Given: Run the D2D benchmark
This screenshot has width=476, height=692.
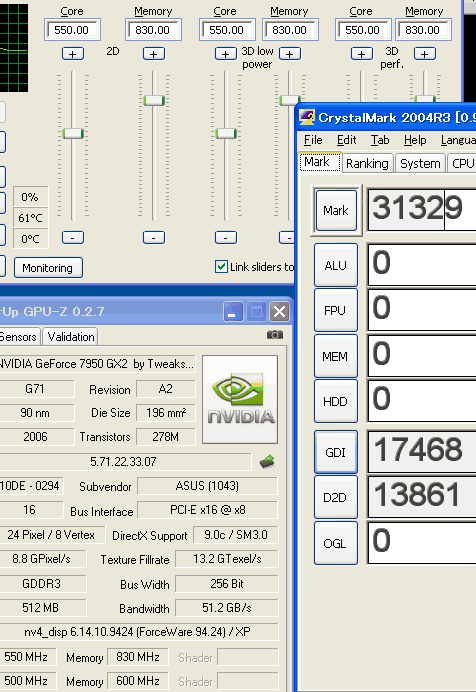Looking at the screenshot, I should [336, 497].
